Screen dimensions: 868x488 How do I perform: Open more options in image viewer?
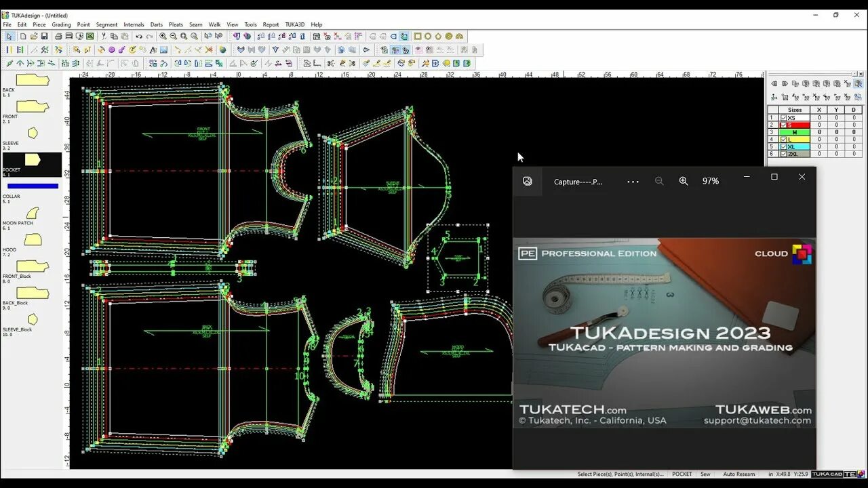click(633, 182)
